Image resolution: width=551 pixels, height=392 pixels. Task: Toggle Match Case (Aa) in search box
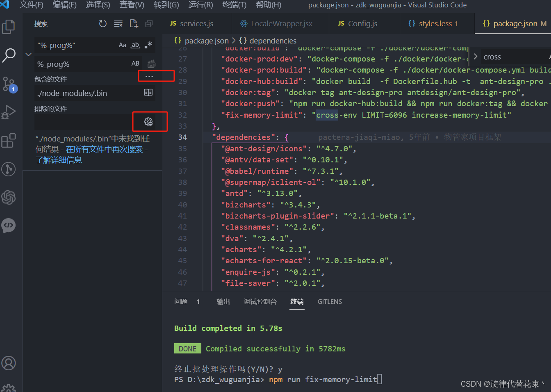click(x=123, y=45)
